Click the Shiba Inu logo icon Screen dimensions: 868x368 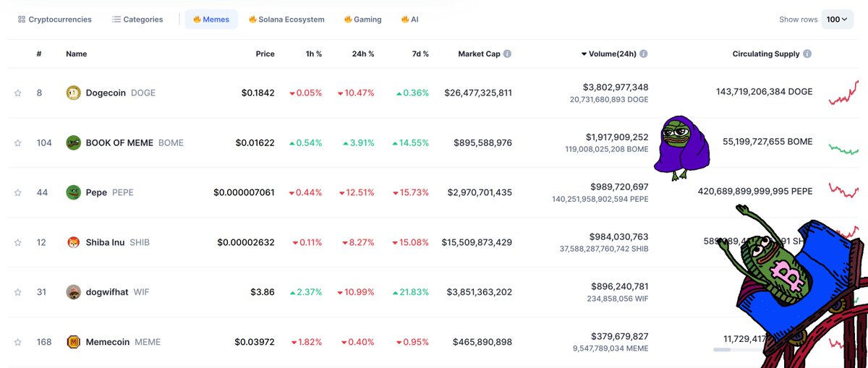(x=73, y=242)
